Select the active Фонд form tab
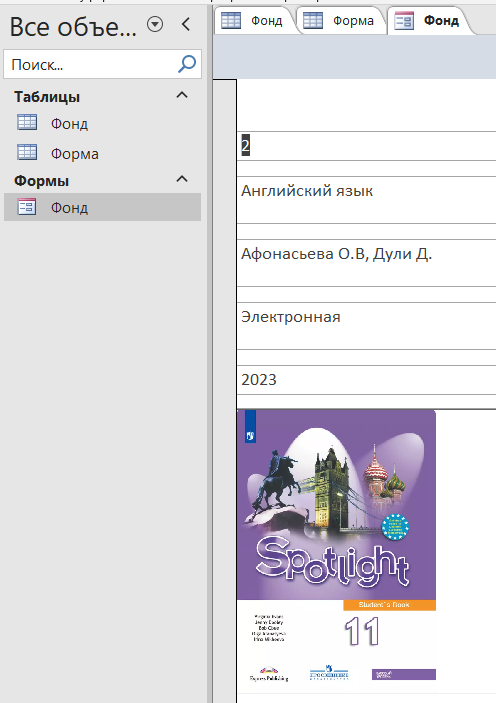496x703 pixels. point(431,21)
